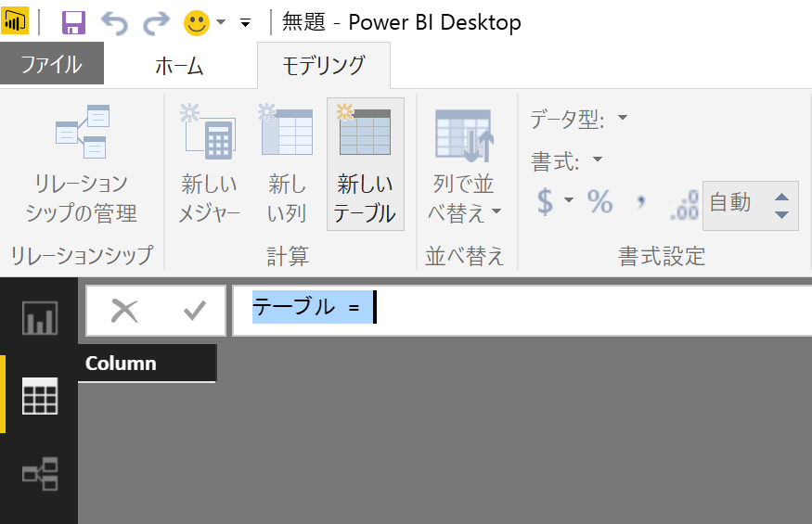This screenshot has width=812, height=524.
Task: Click into the formula bar input
Action: (x=522, y=310)
